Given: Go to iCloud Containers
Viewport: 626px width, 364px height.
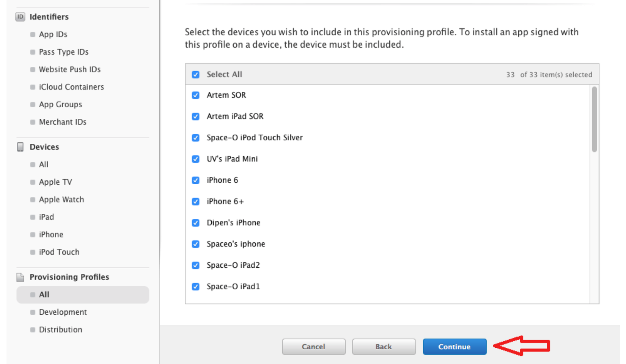Looking at the screenshot, I should 71,87.
